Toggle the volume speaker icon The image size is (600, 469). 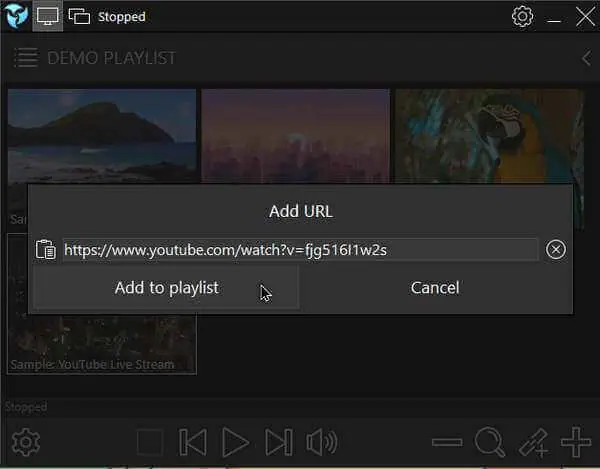(x=322, y=442)
